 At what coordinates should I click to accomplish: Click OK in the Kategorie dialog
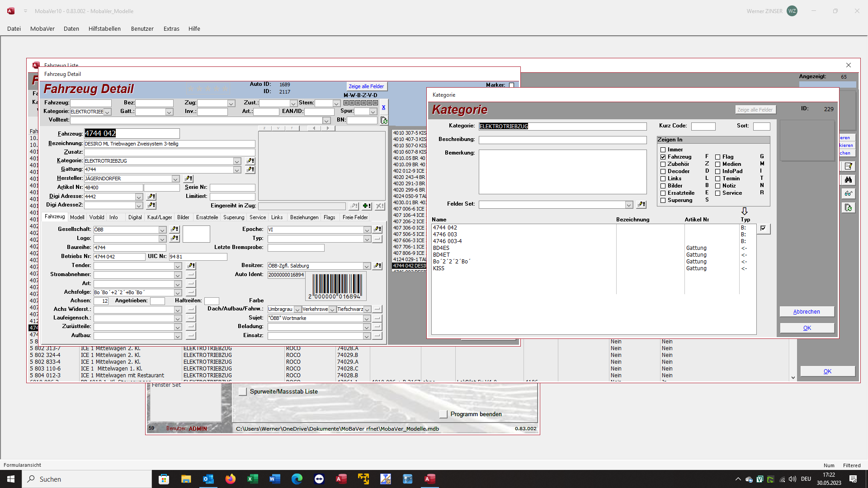(x=807, y=328)
